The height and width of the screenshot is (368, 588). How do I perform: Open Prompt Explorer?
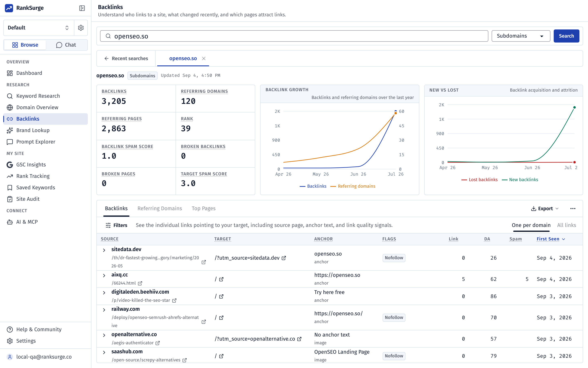pos(46,142)
